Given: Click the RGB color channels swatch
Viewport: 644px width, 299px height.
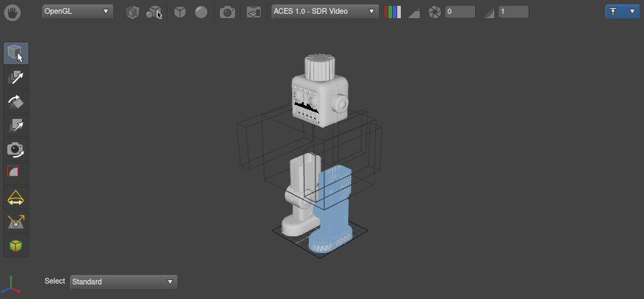Looking at the screenshot, I should point(392,12).
